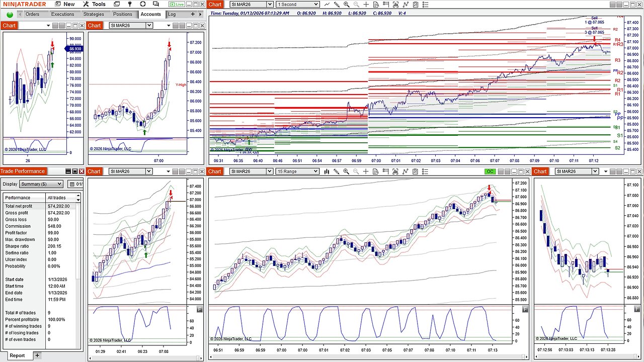Click the Performance column header
This screenshot has height=362, width=644.
click(24, 198)
